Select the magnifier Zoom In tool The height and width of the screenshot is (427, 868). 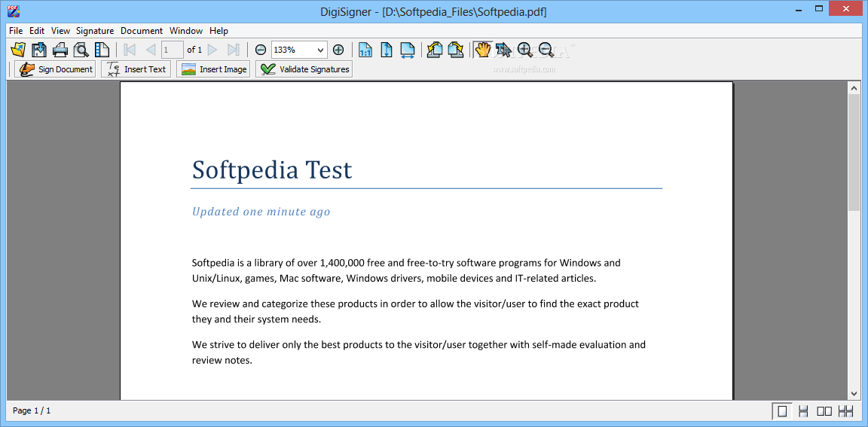pos(524,50)
